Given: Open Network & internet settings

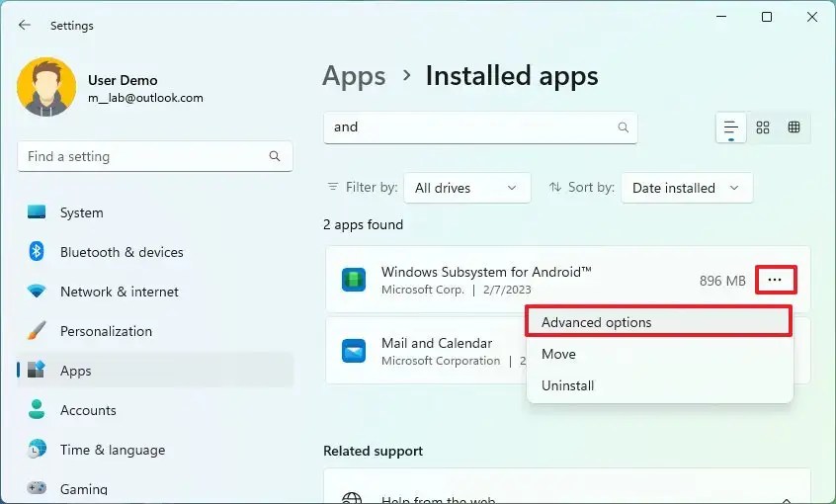Looking at the screenshot, I should [155, 292].
